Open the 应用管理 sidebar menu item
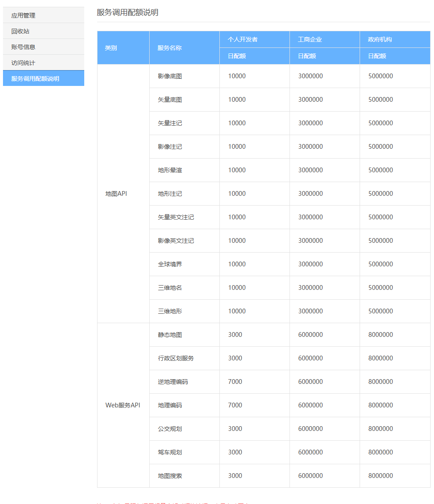 pyautogui.click(x=24, y=15)
